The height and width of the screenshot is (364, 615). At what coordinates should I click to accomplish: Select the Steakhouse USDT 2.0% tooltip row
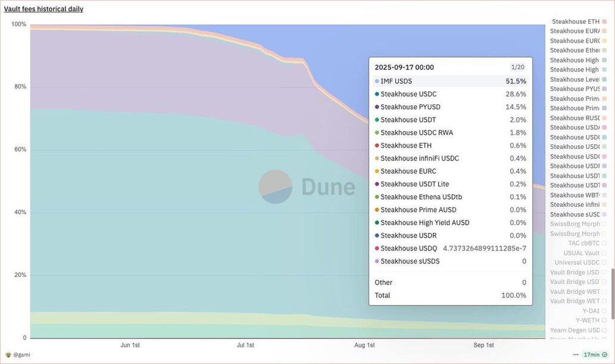pos(451,120)
